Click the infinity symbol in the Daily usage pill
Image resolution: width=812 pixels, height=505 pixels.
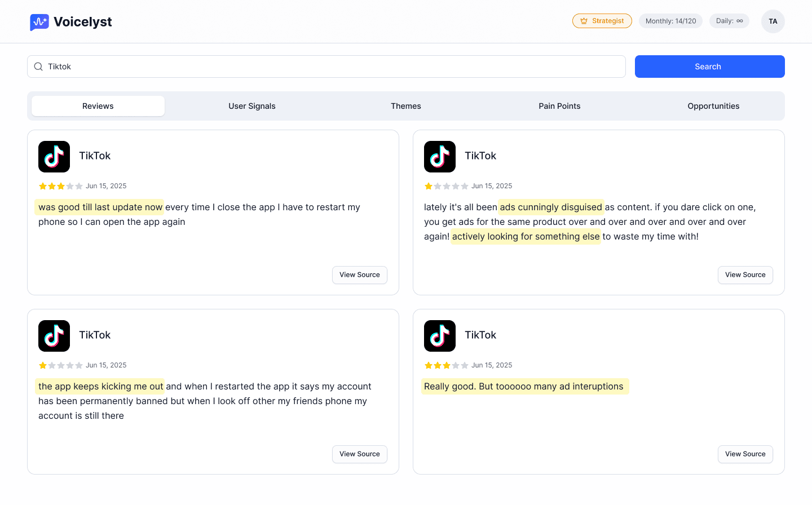[740, 20]
